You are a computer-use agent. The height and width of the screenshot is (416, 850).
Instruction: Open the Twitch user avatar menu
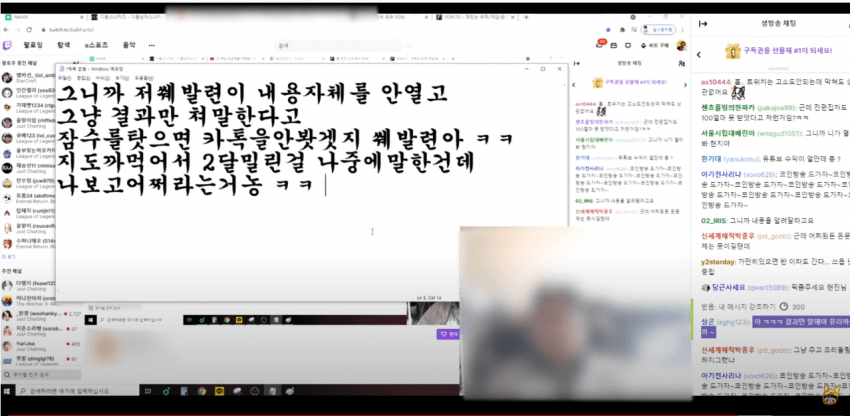[681, 46]
